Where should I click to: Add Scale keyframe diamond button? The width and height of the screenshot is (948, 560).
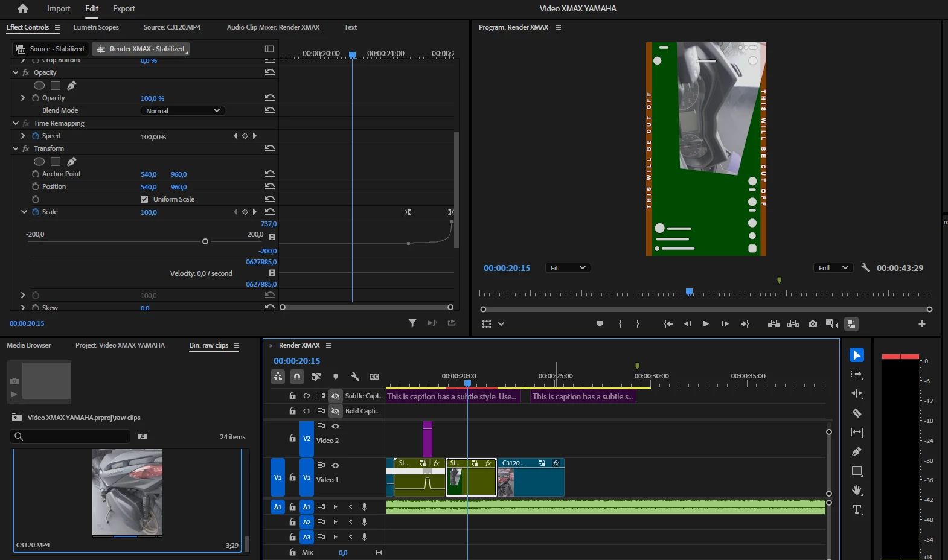click(245, 212)
